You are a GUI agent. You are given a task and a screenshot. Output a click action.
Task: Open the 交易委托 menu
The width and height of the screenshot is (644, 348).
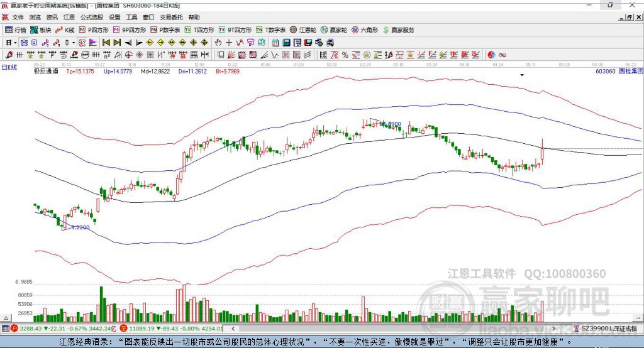[171, 17]
